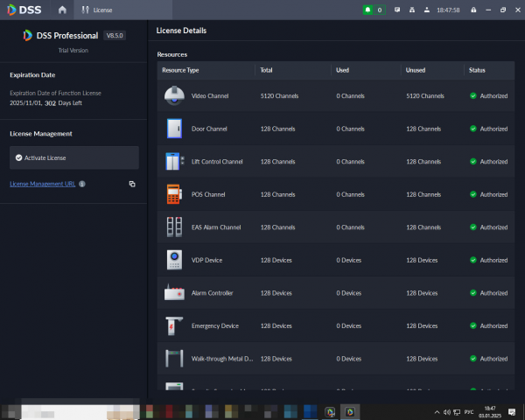Click the Authorized checkmark for POS Channel
The image size is (525, 420).
pyautogui.click(x=473, y=194)
